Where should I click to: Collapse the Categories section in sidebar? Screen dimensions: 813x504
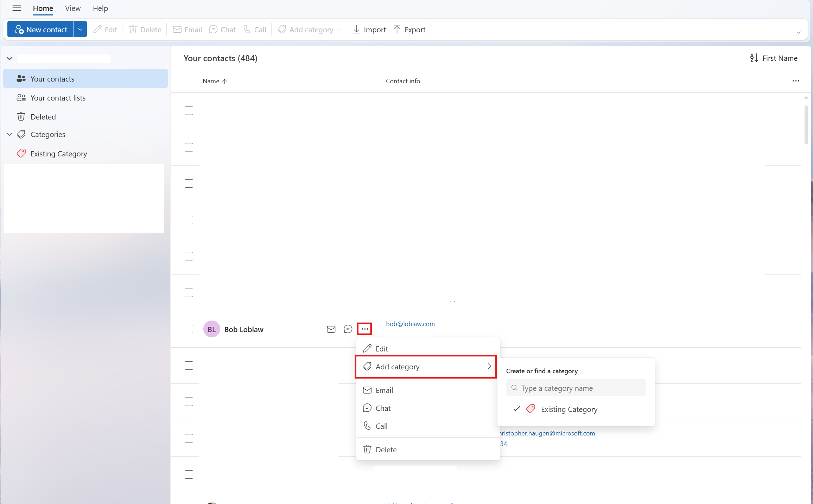(x=9, y=134)
